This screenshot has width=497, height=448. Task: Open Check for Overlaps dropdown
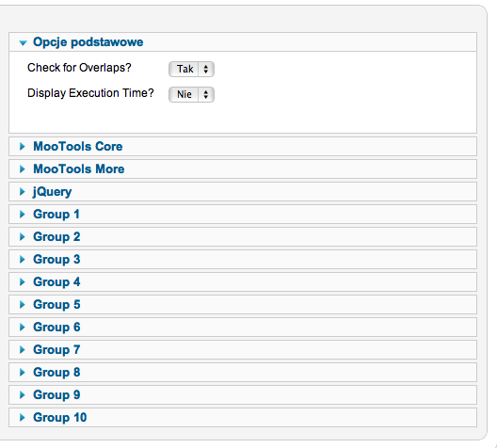[191, 69]
